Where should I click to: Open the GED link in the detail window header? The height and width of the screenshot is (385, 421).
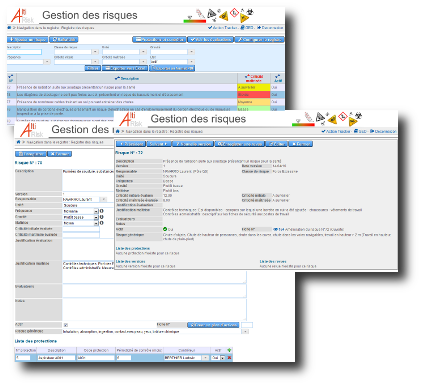pos(360,131)
